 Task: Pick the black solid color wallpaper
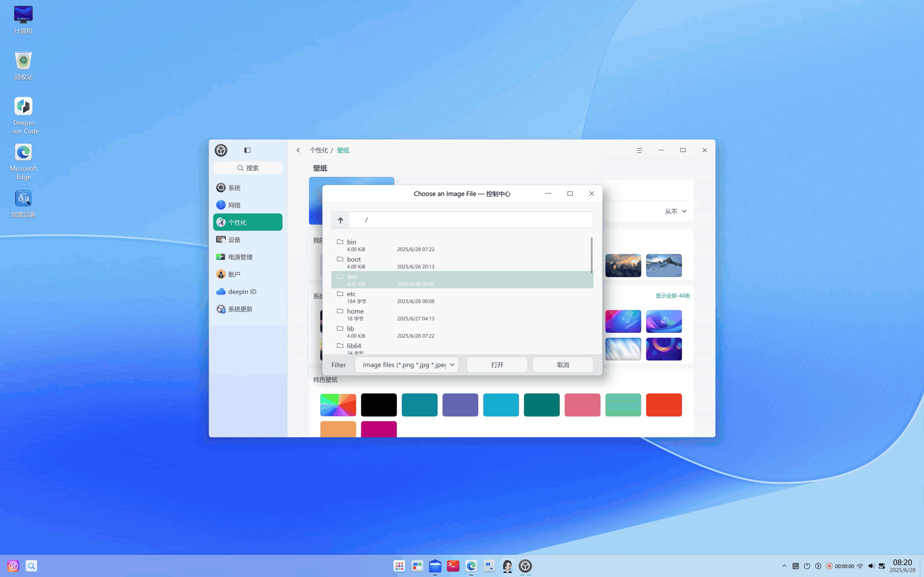(379, 405)
